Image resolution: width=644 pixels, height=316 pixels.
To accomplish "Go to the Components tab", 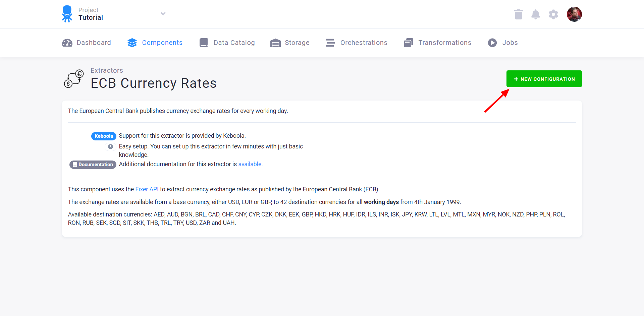I will (x=155, y=43).
